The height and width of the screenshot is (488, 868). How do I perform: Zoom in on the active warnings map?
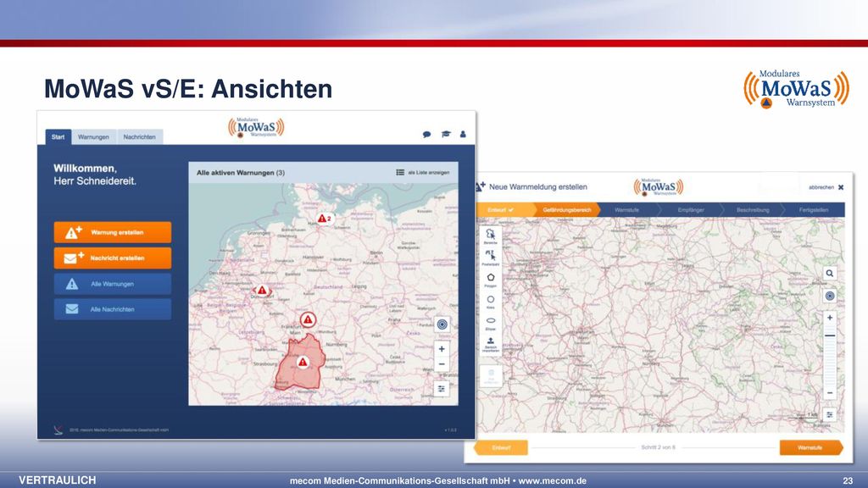coord(442,349)
